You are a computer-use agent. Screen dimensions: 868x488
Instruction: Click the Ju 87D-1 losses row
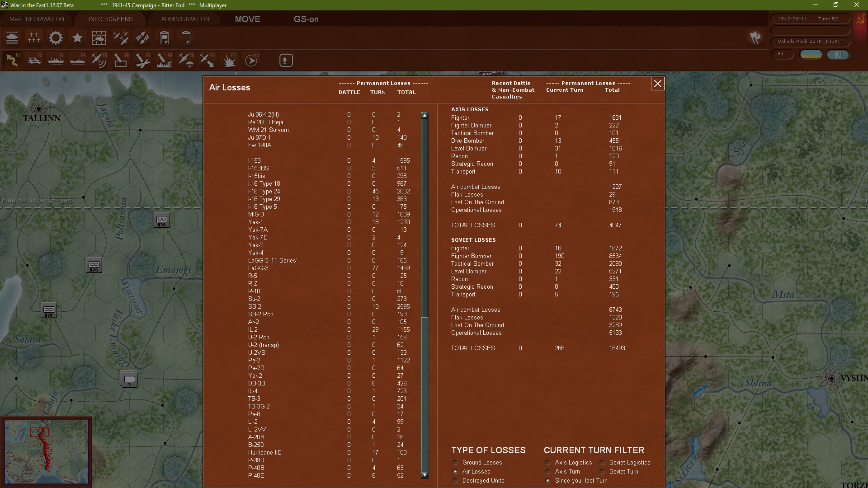pyautogui.click(x=329, y=138)
